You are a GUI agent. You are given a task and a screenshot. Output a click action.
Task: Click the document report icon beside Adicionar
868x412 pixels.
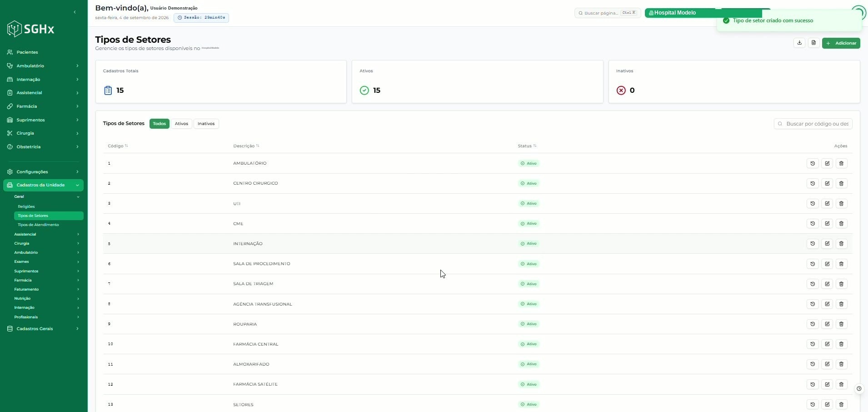pyautogui.click(x=813, y=43)
